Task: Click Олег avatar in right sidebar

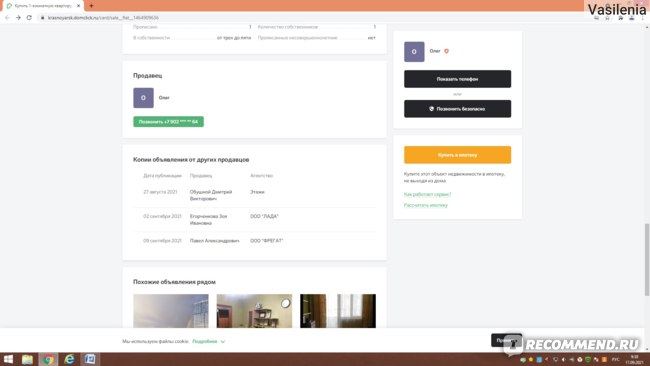Action: pyautogui.click(x=414, y=52)
